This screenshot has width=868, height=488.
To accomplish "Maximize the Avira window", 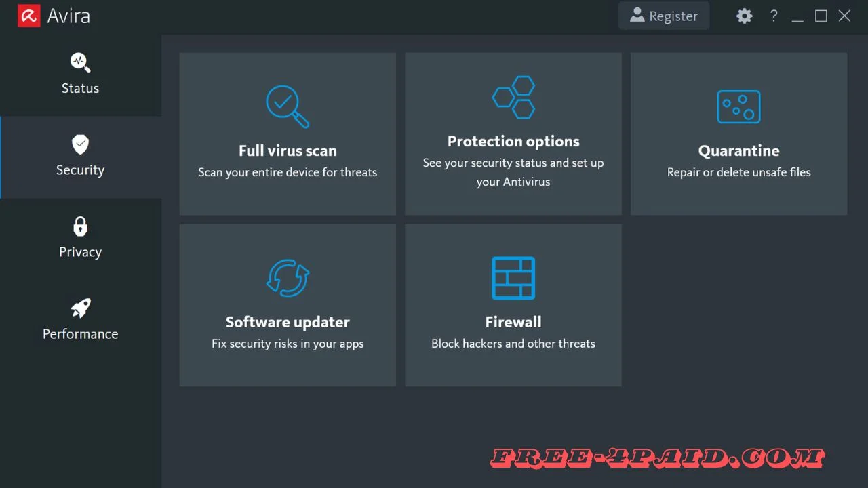I will click(821, 16).
